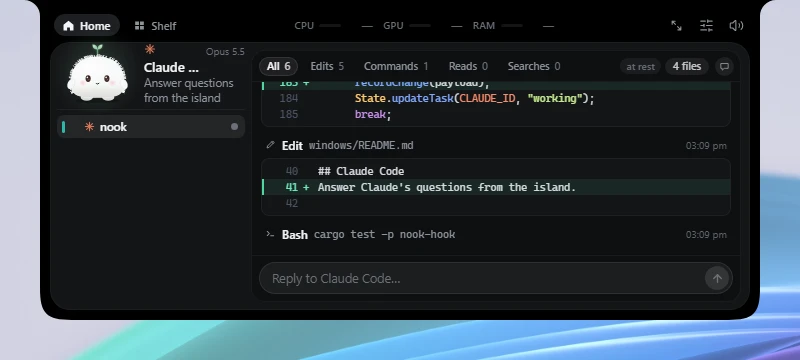Click the 03:09 pm timestamp on Edit row
800x360 pixels.
pos(706,146)
